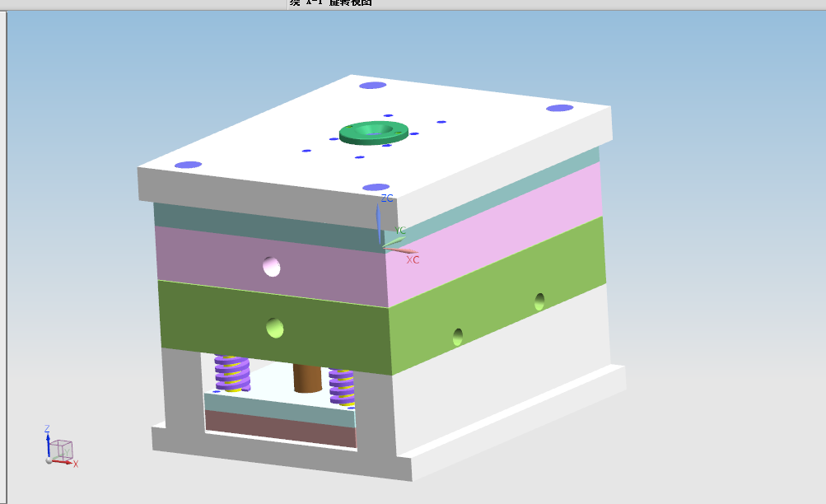Pick the blue screw hole nearest the WCS origin
The width and height of the screenshot is (826, 504).
point(376,188)
